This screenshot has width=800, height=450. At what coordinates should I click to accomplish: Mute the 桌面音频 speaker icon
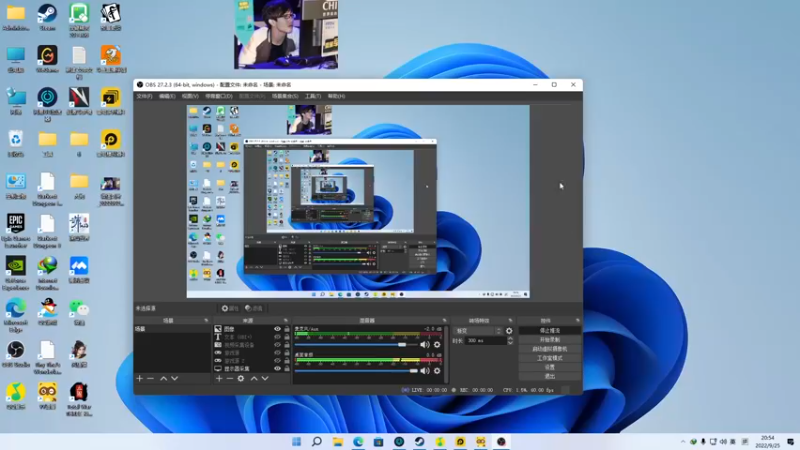[x=424, y=371]
